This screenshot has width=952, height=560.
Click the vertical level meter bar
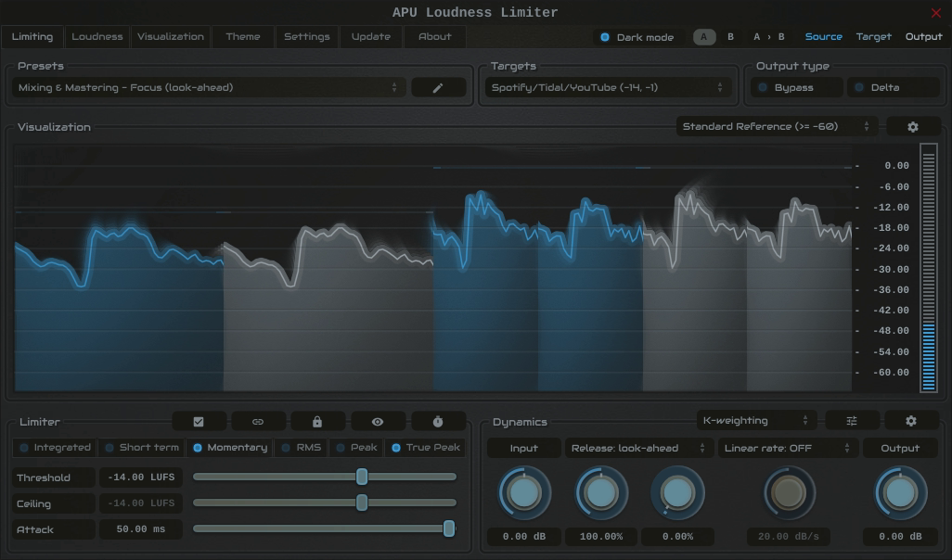(928, 268)
